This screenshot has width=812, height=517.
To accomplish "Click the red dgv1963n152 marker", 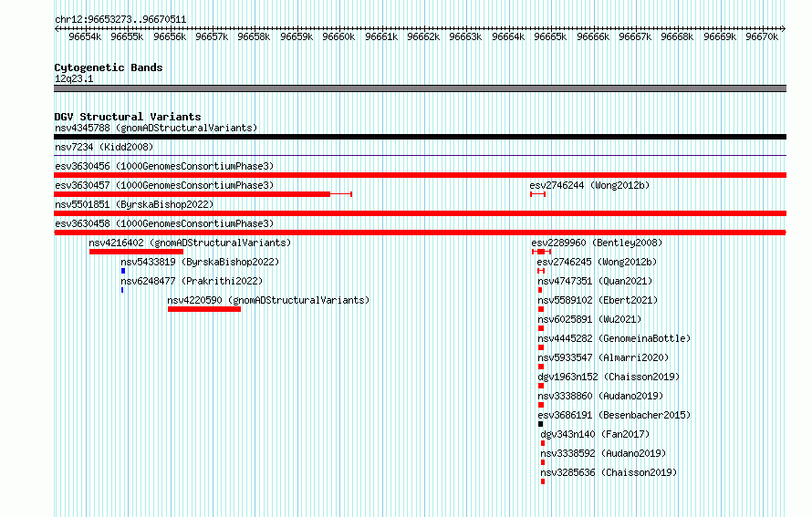I will (x=541, y=386).
